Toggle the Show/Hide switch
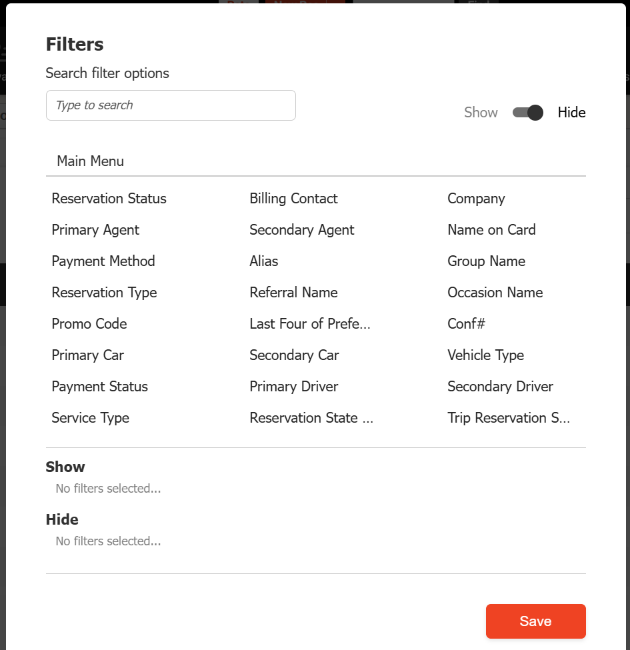 (528, 113)
